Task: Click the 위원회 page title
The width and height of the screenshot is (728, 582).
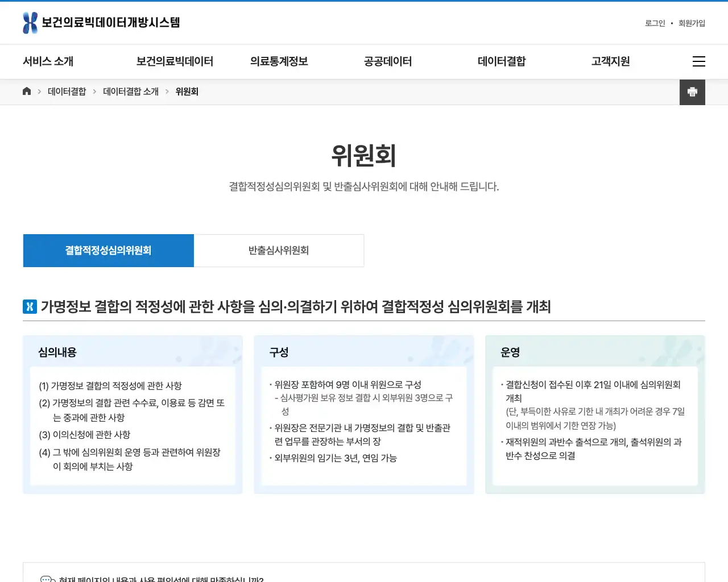Action: [x=364, y=156]
